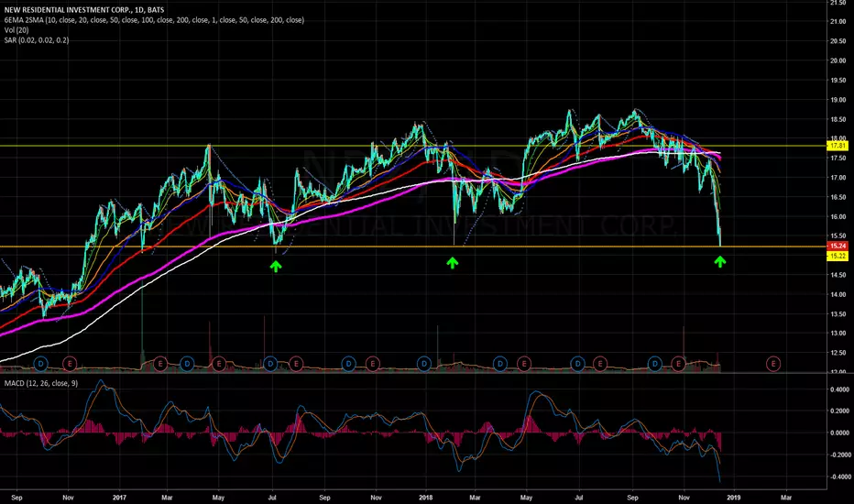Screen dimensions: 854x504
Task: Select the earnings marker above the May 2018 label
Action: (524, 363)
